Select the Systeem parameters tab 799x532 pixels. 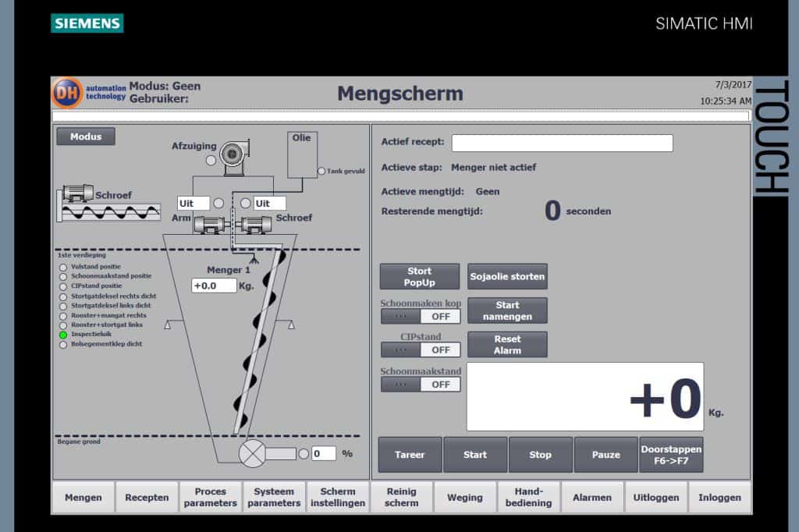click(274, 496)
